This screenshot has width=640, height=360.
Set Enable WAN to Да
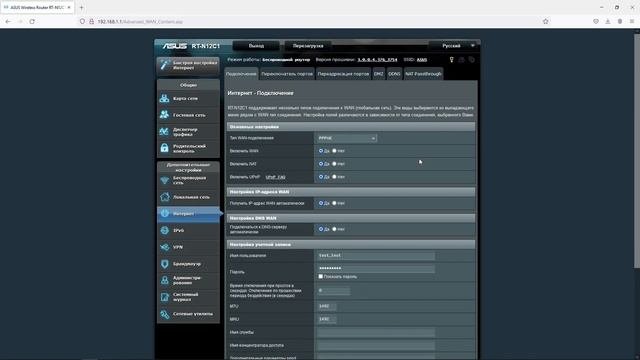click(321, 151)
